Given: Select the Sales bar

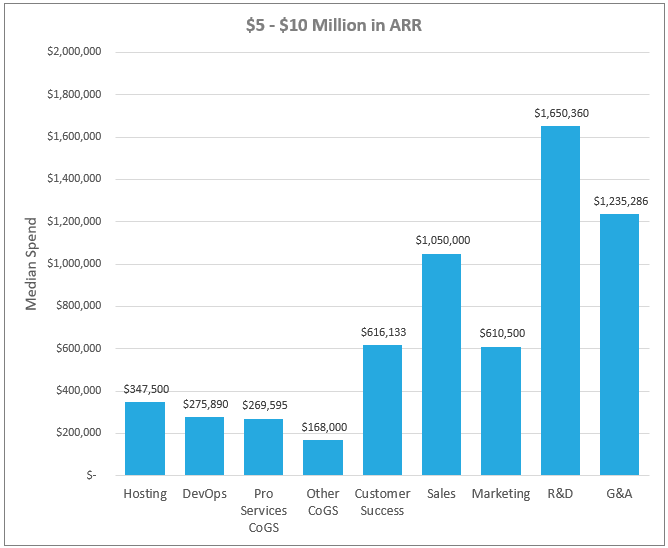Looking at the screenshot, I should 441,364.
